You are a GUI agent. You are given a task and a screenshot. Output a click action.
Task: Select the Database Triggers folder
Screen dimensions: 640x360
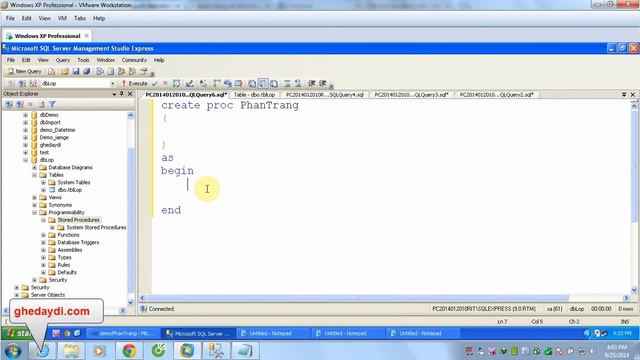pyautogui.click(x=78, y=242)
